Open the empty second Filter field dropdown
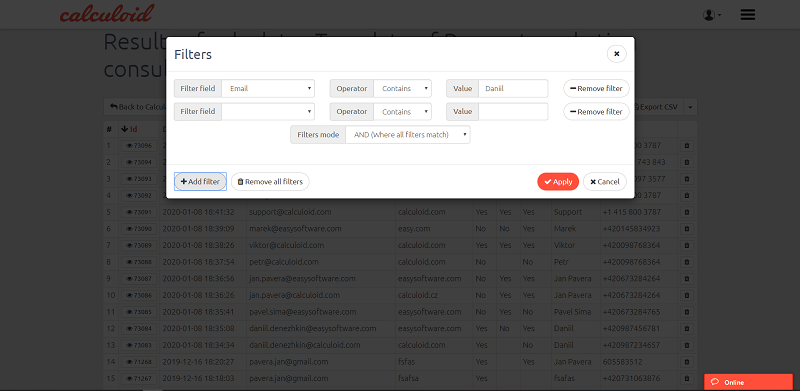This screenshot has height=391, width=800. 268,112
